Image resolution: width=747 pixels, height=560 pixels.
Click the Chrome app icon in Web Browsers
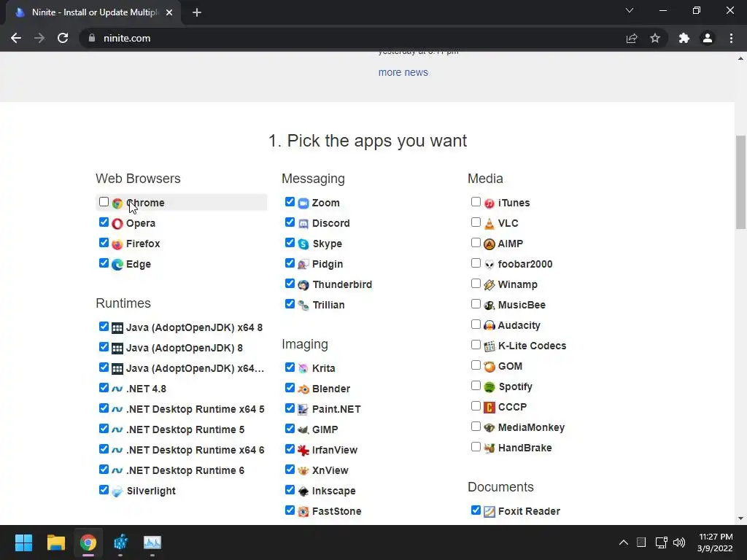[117, 203]
